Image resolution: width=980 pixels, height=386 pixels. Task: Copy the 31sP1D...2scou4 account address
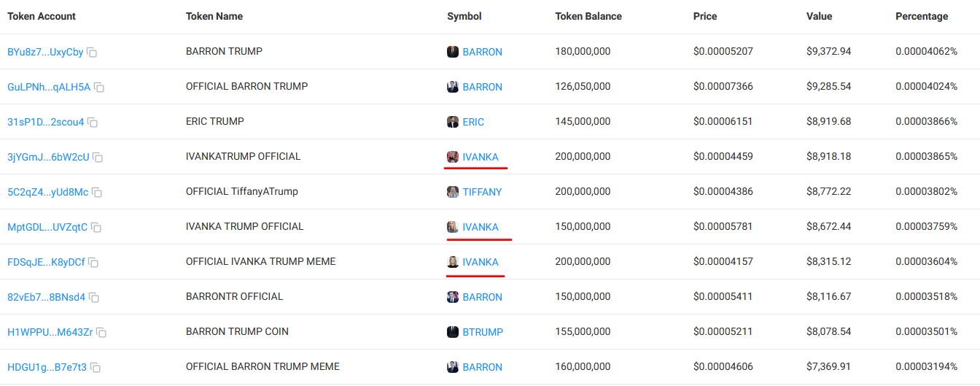pos(93,123)
